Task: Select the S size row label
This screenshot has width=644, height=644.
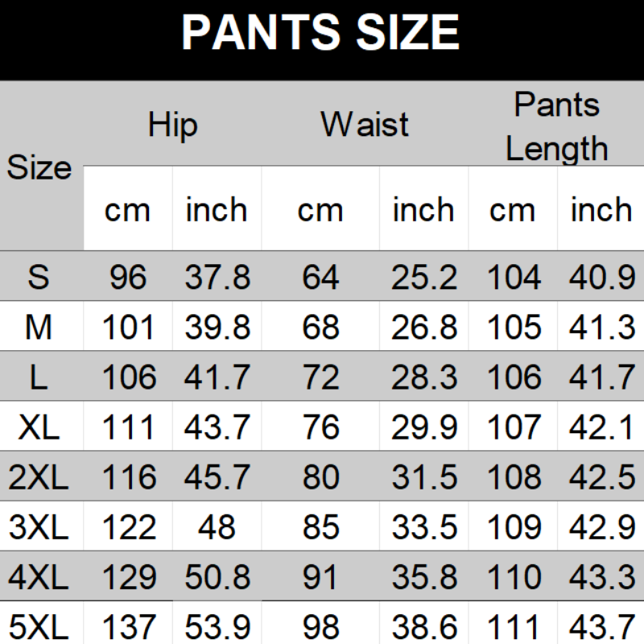Action: tap(39, 278)
